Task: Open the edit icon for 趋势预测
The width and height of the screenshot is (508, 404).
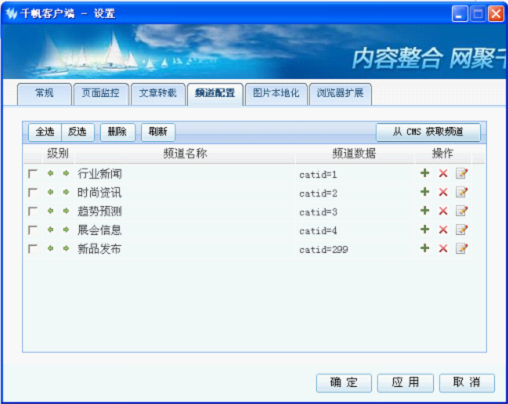Action: click(x=462, y=211)
